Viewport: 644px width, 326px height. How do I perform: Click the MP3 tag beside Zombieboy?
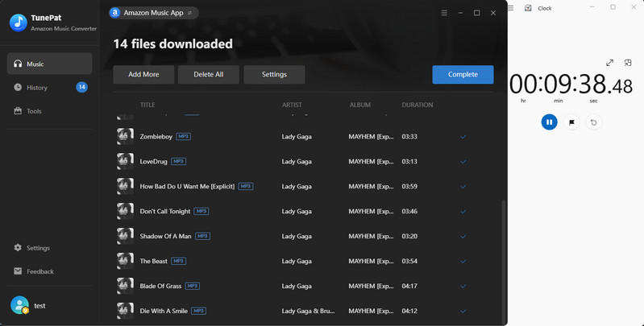coord(183,136)
